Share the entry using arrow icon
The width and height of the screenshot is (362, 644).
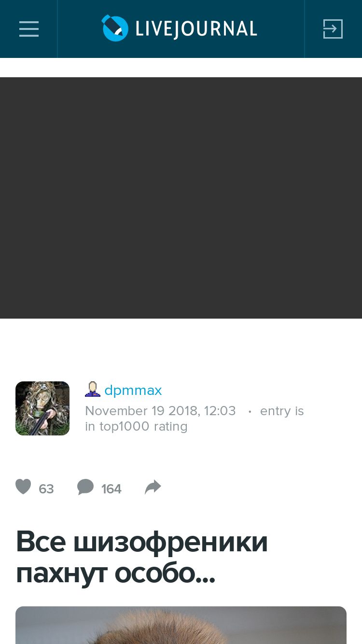(x=153, y=487)
